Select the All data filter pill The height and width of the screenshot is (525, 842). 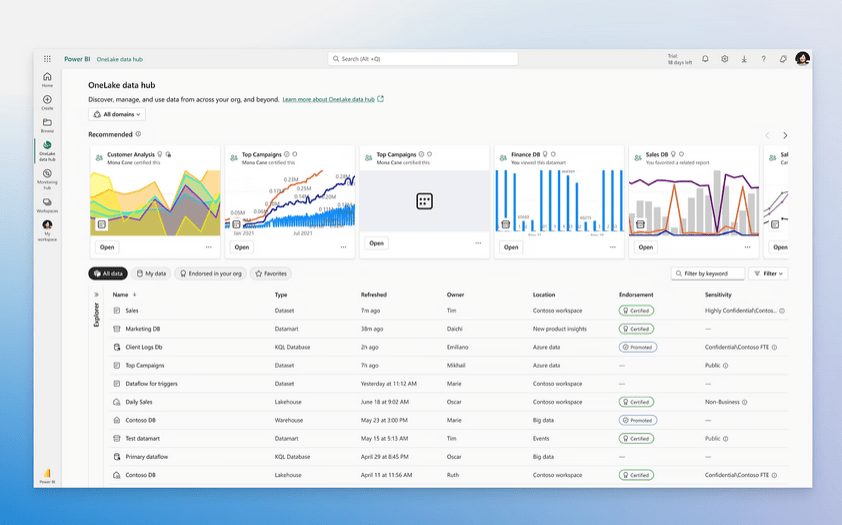click(x=108, y=273)
